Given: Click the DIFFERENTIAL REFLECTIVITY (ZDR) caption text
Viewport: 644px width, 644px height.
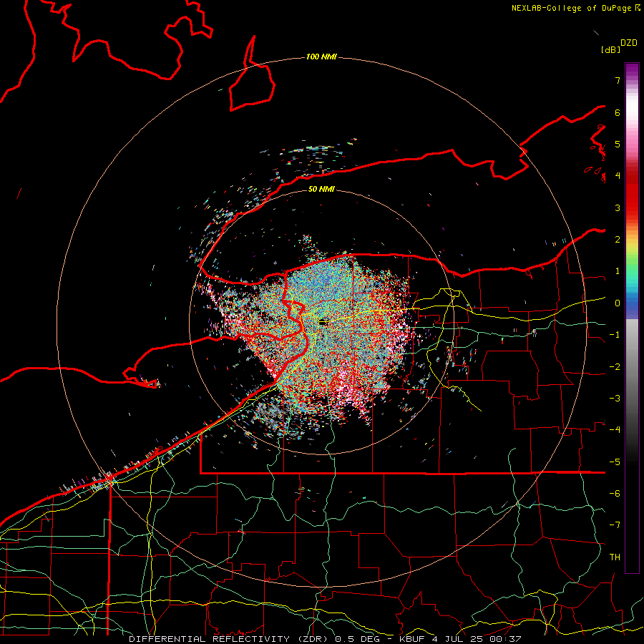Looking at the screenshot, I should pyautogui.click(x=230, y=639).
